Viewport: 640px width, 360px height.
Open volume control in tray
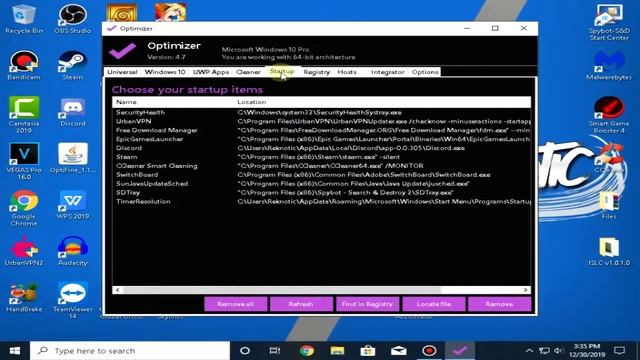(558, 351)
